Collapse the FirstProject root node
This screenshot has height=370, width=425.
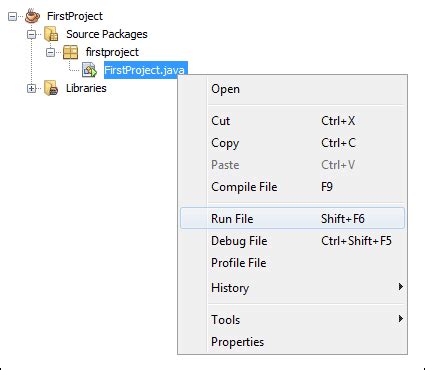12,16
